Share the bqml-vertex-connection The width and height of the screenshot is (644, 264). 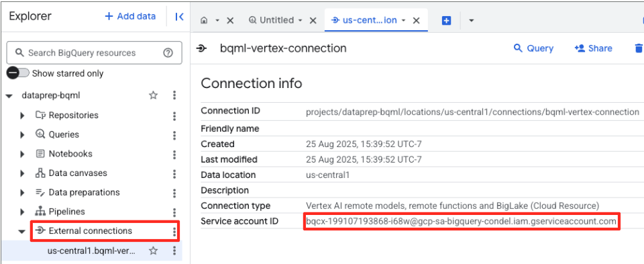(593, 48)
